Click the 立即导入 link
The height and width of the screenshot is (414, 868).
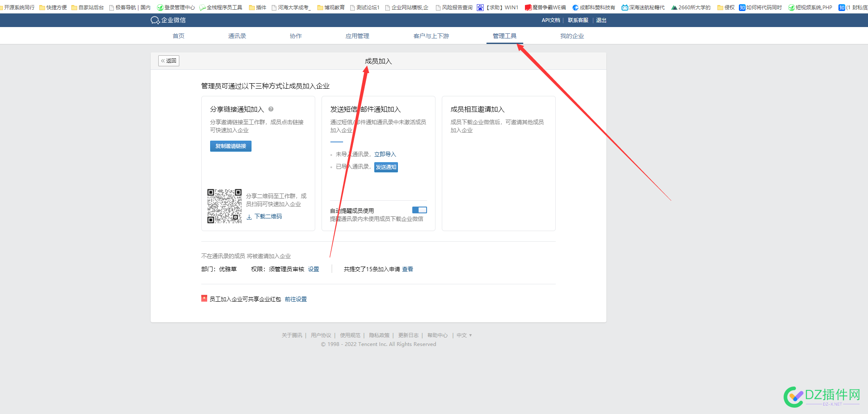tap(385, 154)
